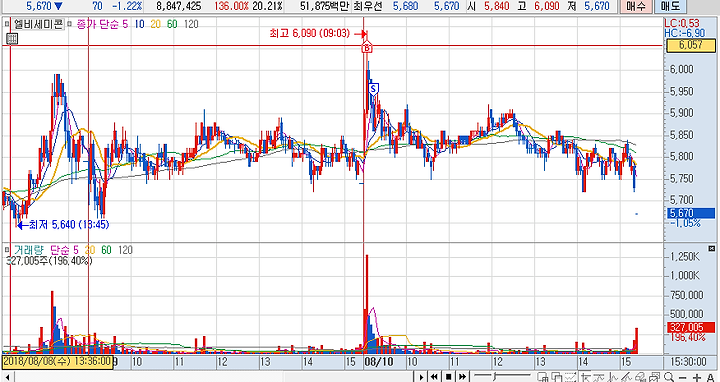Viewport: 720px width, 382px height.
Task: Click the vertical line chart tool icon
Action: [x=612, y=377]
